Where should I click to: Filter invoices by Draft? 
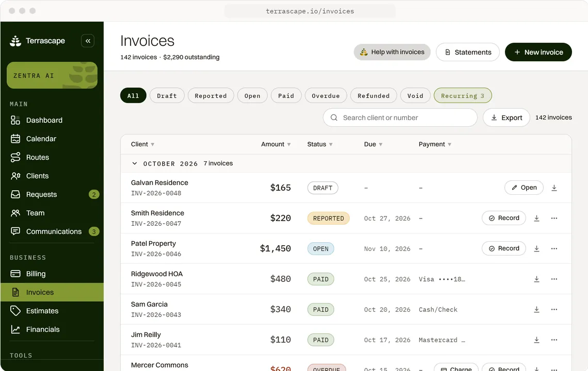tap(167, 95)
